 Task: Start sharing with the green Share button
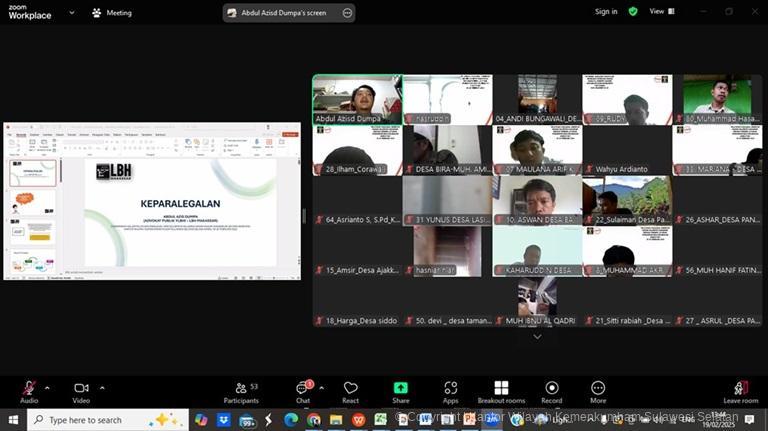(400, 390)
